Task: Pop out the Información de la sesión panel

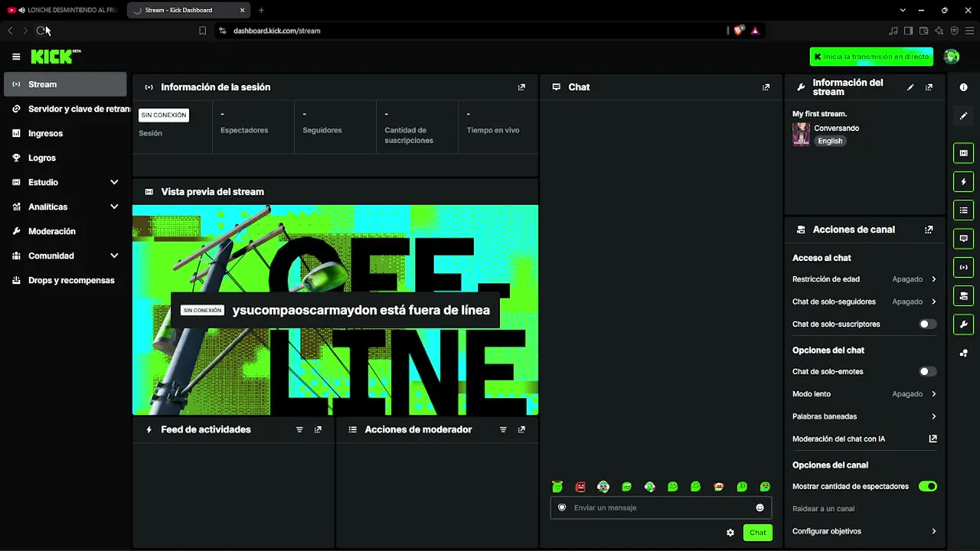Action: (x=521, y=87)
